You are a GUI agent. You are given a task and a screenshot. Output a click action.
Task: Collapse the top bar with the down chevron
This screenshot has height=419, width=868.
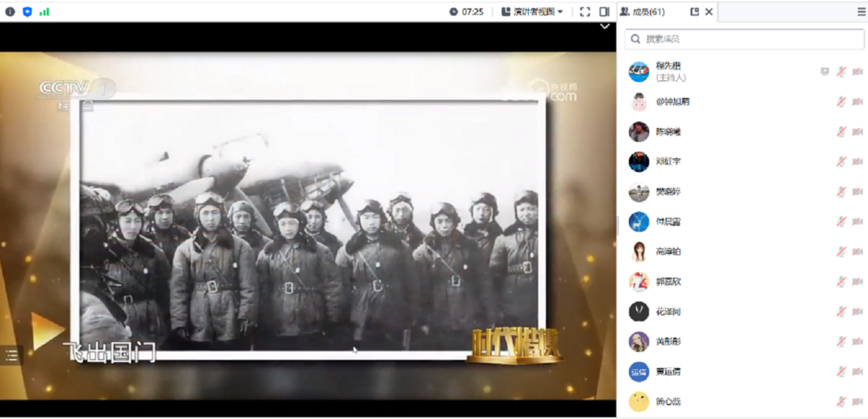604,27
